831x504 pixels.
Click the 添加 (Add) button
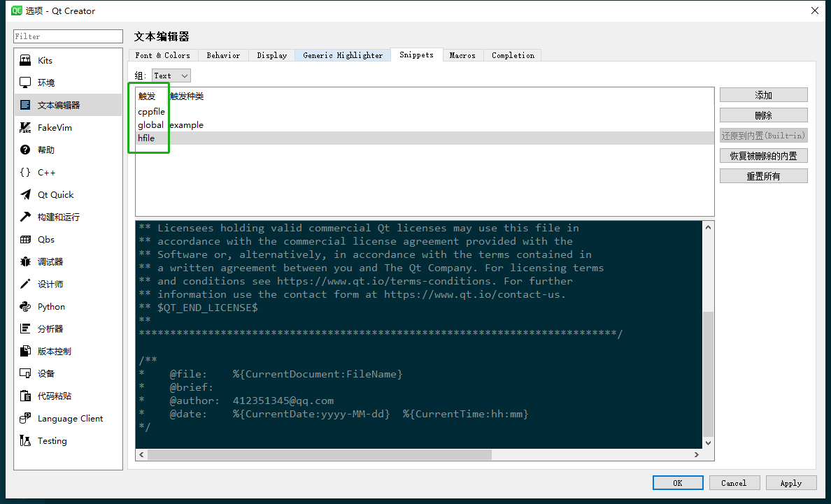click(763, 95)
